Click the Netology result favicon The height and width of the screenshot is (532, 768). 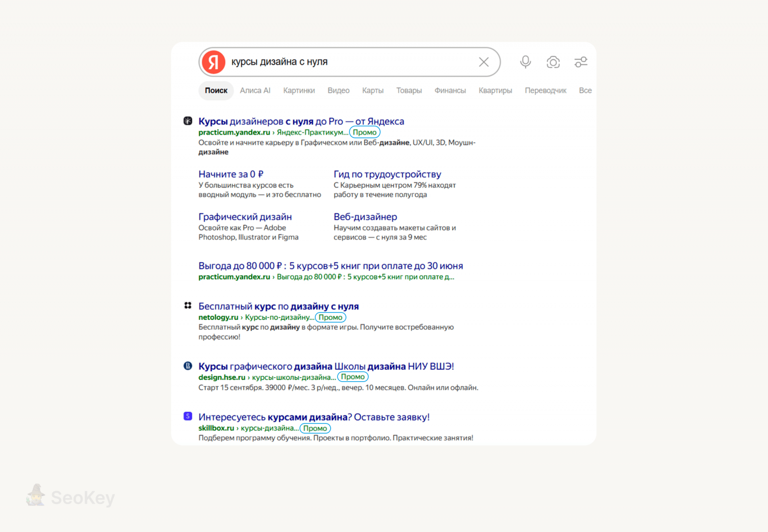pyautogui.click(x=188, y=305)
